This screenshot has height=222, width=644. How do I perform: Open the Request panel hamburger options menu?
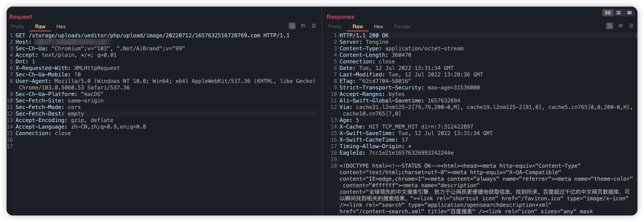click(x=314, y=26)
